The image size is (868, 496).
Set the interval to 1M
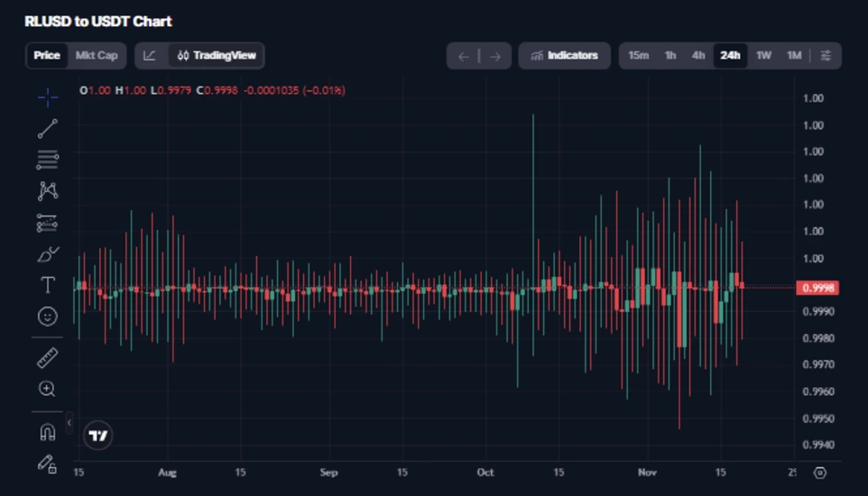point(794,55)
